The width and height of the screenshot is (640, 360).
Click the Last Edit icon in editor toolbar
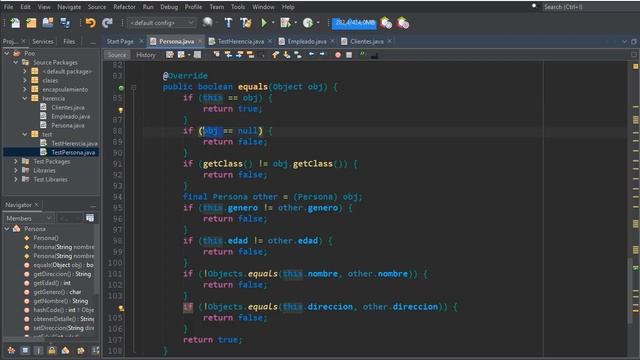169,55
